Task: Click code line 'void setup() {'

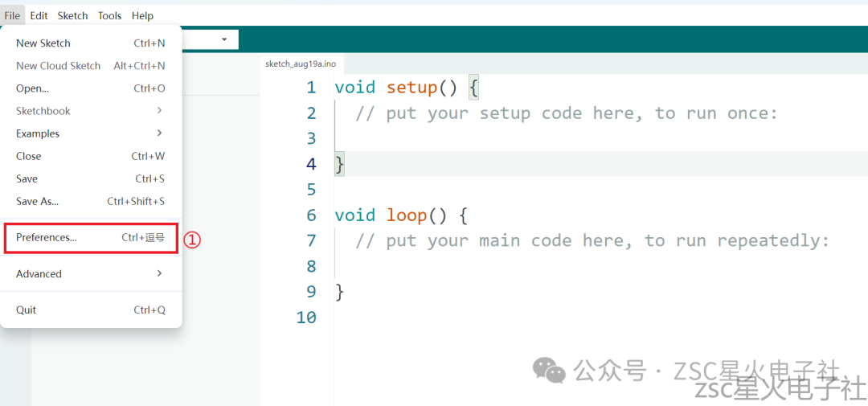Action: click(x=407, y=88)
